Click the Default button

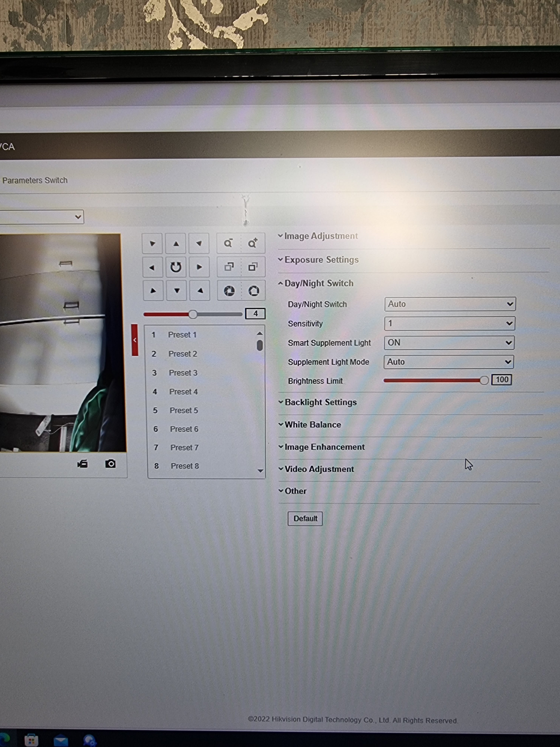pos(305,518)
